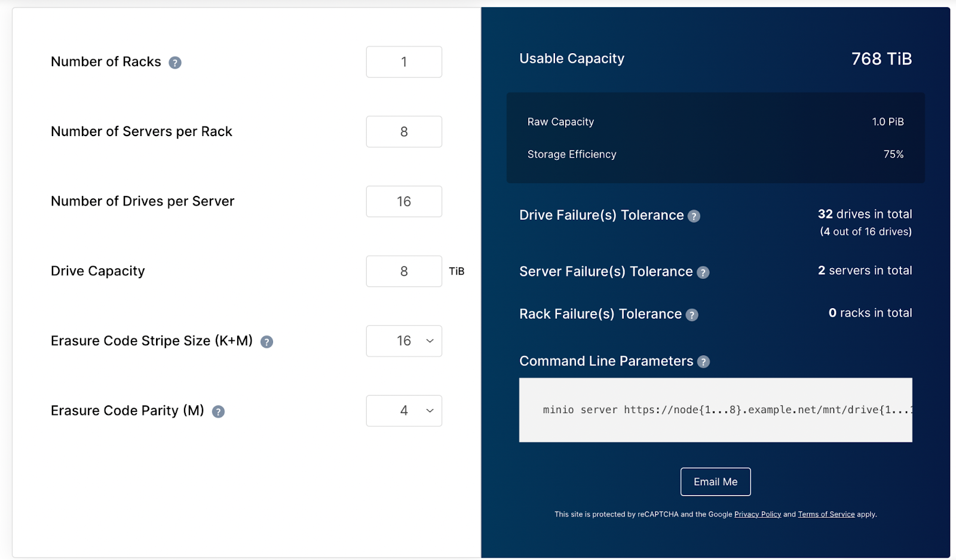Open the Erasure Code Stripe Size dropdown

(404, 341)
